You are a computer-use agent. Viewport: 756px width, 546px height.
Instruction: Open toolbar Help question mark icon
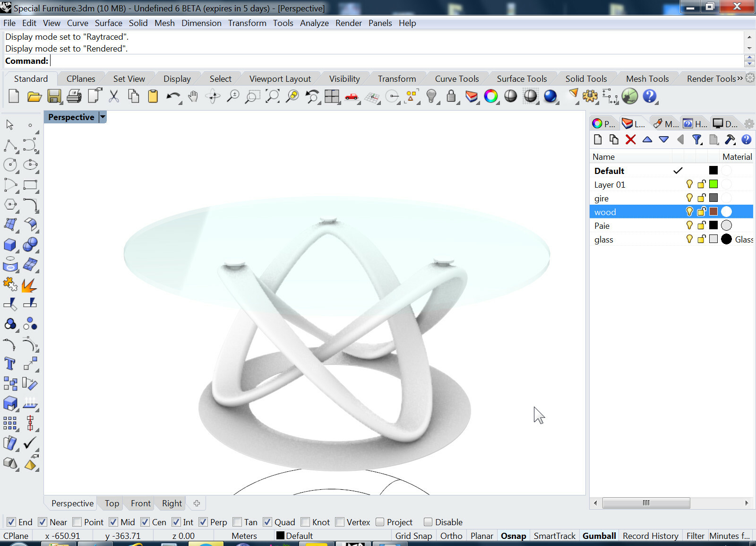point(650,96)
